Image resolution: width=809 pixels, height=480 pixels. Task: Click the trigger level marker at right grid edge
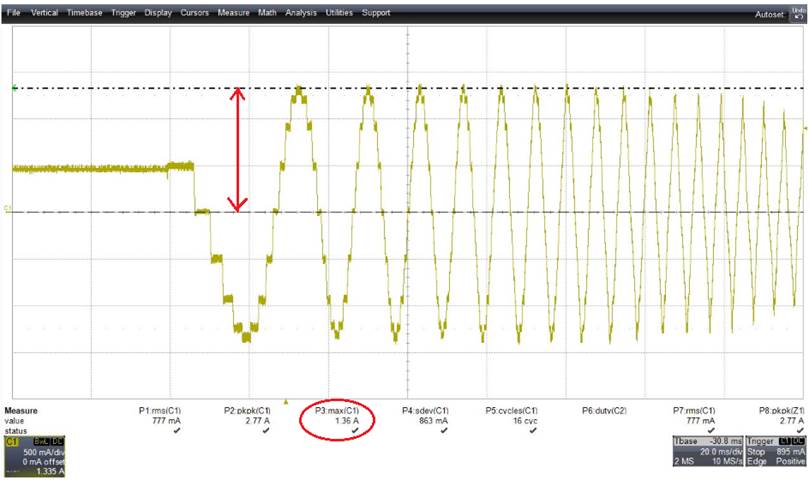[805, 128]
